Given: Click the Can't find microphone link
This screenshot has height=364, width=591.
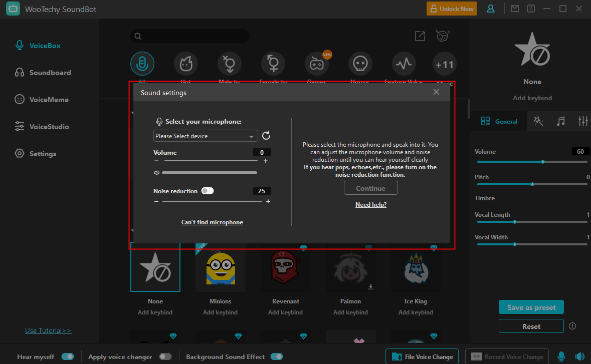Looking at the screenshot, I should (212, 222).
